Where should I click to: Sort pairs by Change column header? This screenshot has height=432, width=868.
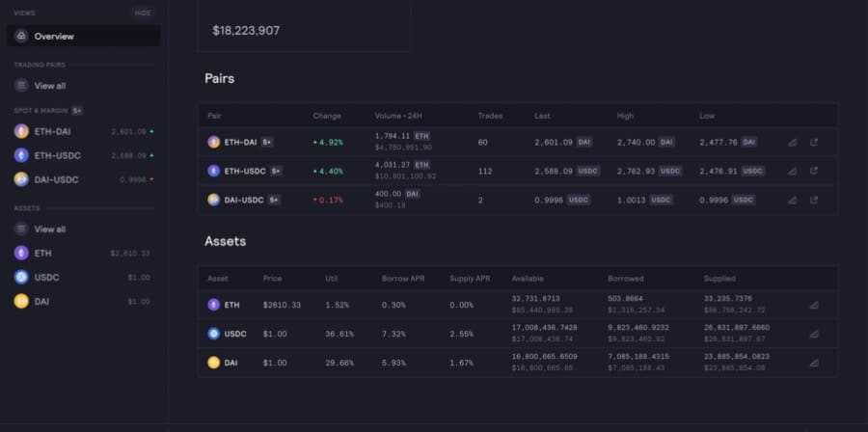[x=327, y=116]
